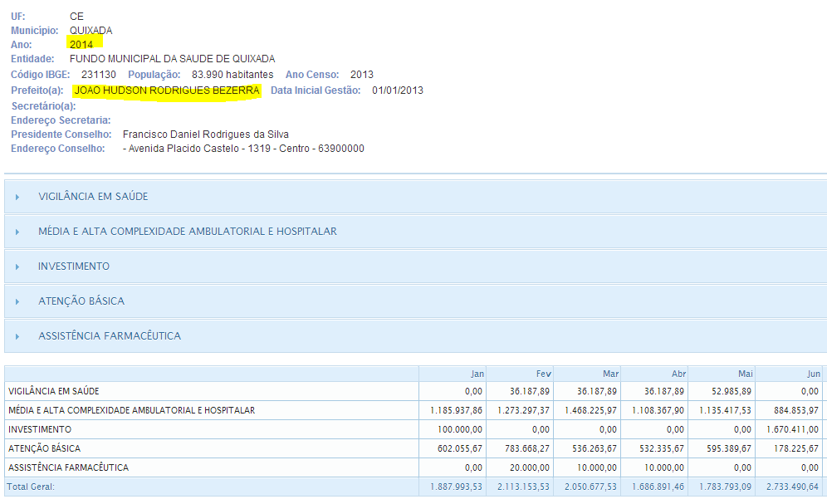Click the arrow icon beside Assistência Farmacêutica panel
Viewport: 827px width, 504px height.
tap(17, 336)
